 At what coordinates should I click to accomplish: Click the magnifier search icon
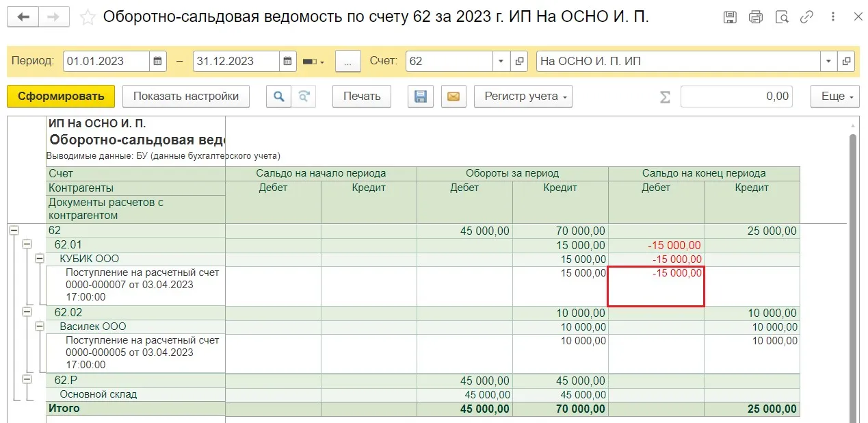(278, 97)
